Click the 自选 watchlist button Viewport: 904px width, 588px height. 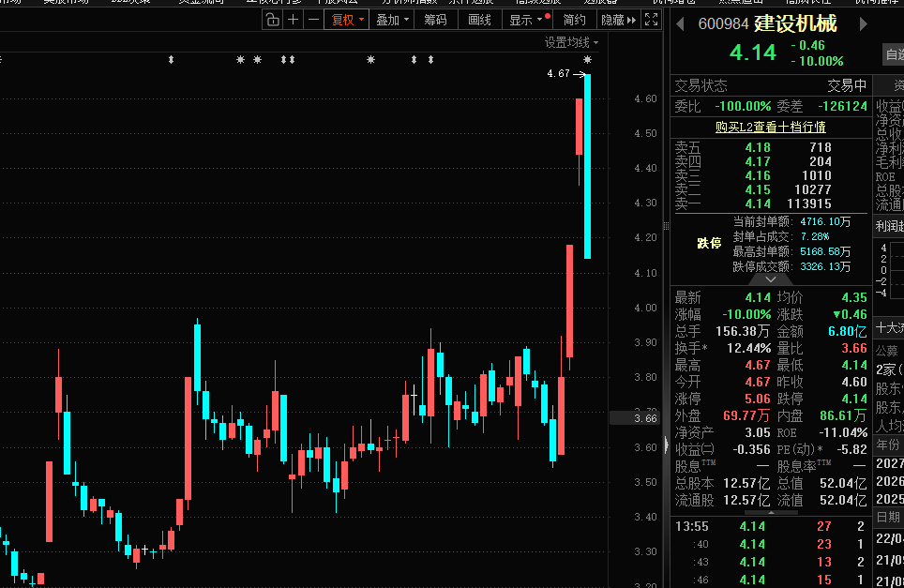click(x=894, y=55)
